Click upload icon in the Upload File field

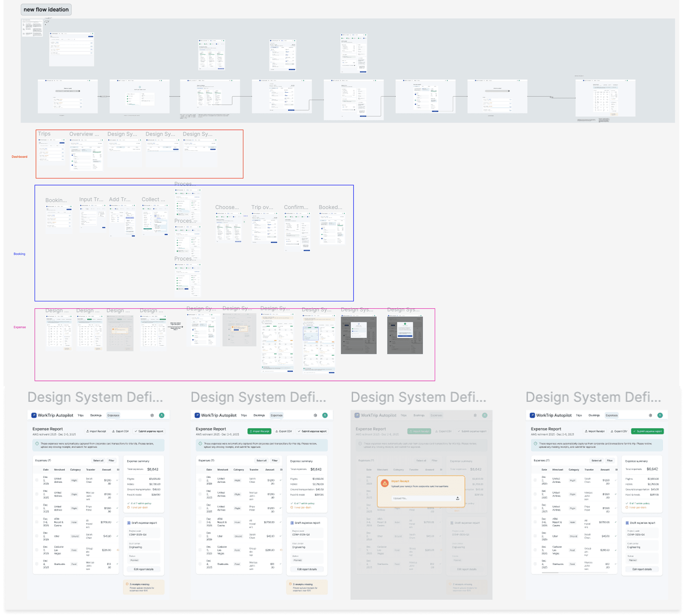coord(457,498)
